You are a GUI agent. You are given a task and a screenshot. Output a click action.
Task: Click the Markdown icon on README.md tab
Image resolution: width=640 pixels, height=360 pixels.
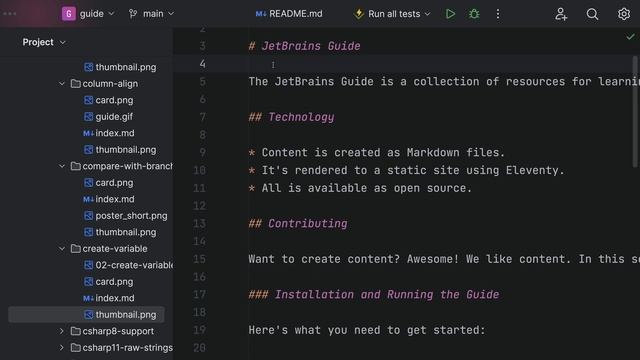click(261, 14)
